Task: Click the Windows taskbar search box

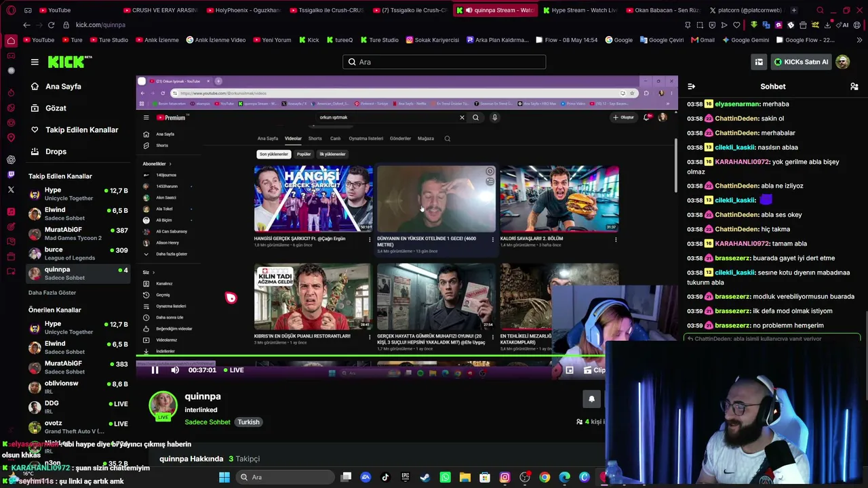Action: [x=285, y=477]
